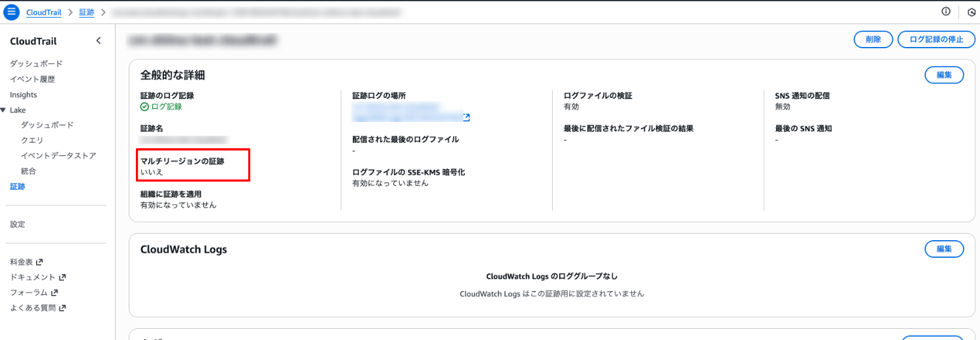Click the ログファイルの検証 label

[x=598, y=96]
